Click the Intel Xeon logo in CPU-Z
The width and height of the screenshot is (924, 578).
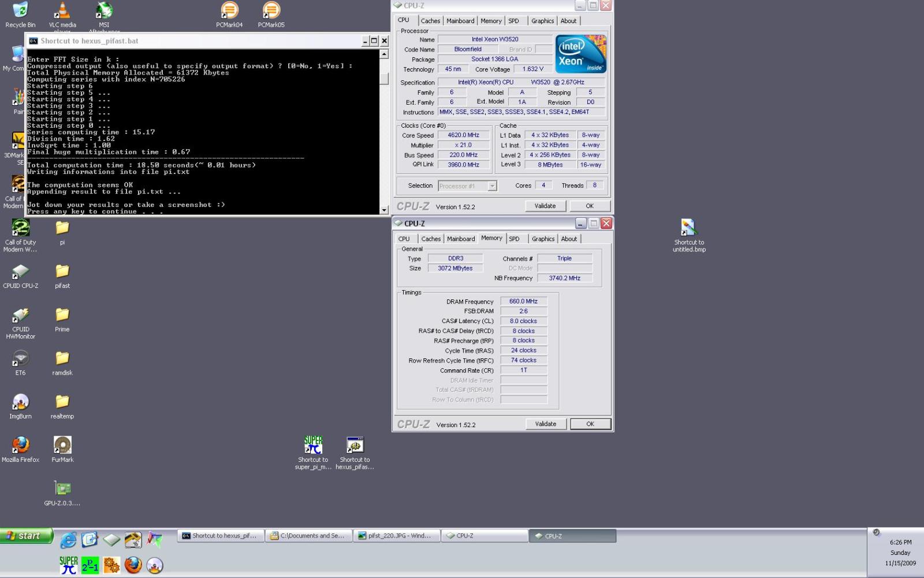580,54
